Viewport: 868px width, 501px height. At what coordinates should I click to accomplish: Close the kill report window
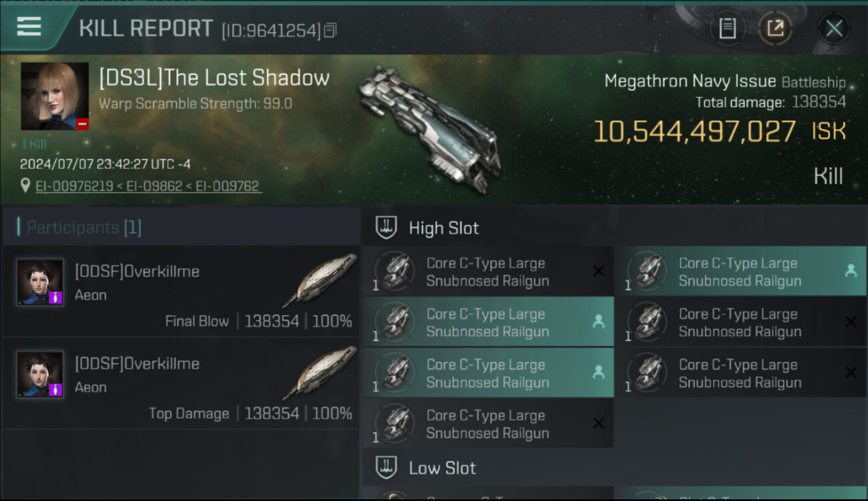[x=834, y=29]
